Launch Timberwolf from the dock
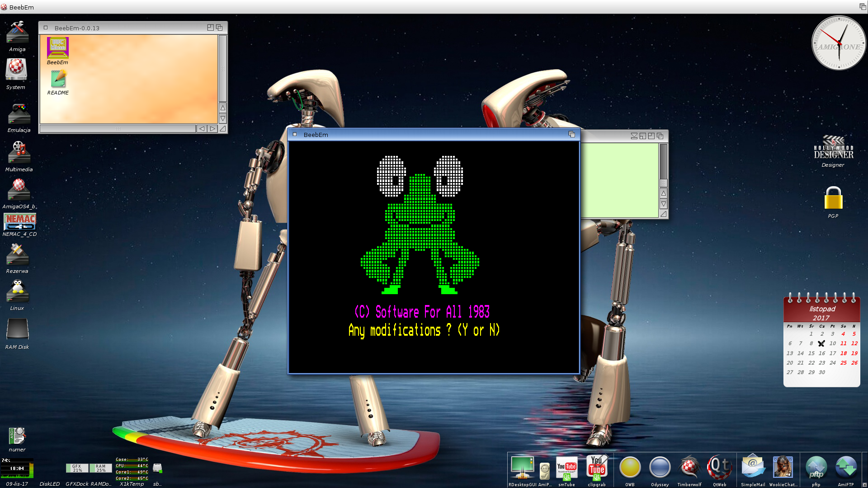Image resolution: width=868 pixels, height=488 pixels. (x=689, y=467)
